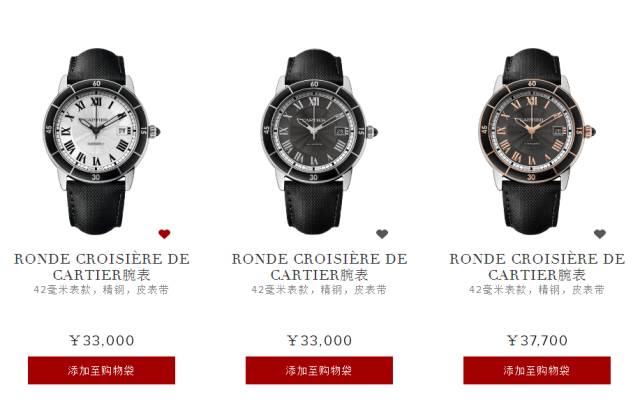Favorite the rose gold watch via heart icon
This screenshot has height=406, width=640.
point(600,234)
